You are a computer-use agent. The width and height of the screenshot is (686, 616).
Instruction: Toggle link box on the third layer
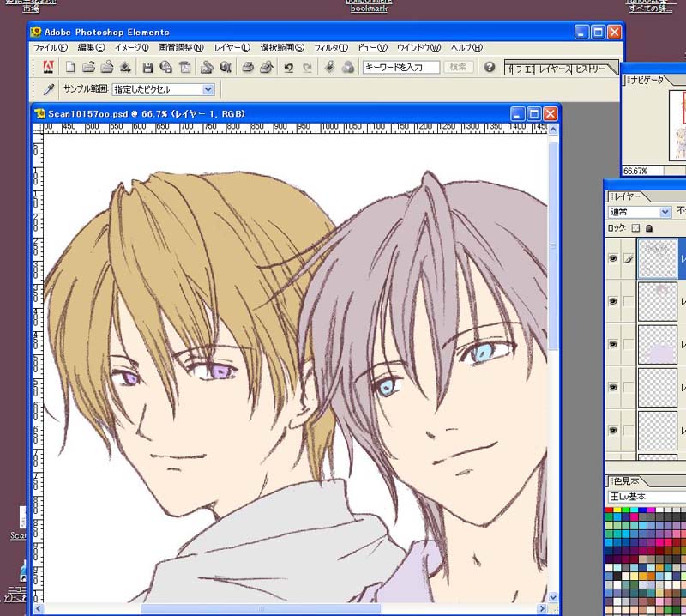pos(629,344)
